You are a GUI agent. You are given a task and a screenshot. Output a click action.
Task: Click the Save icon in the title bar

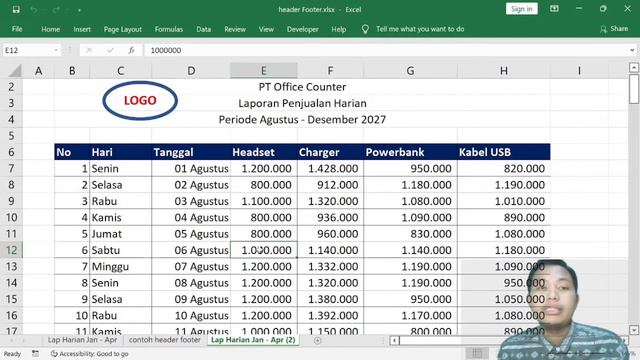click(16, 9)
